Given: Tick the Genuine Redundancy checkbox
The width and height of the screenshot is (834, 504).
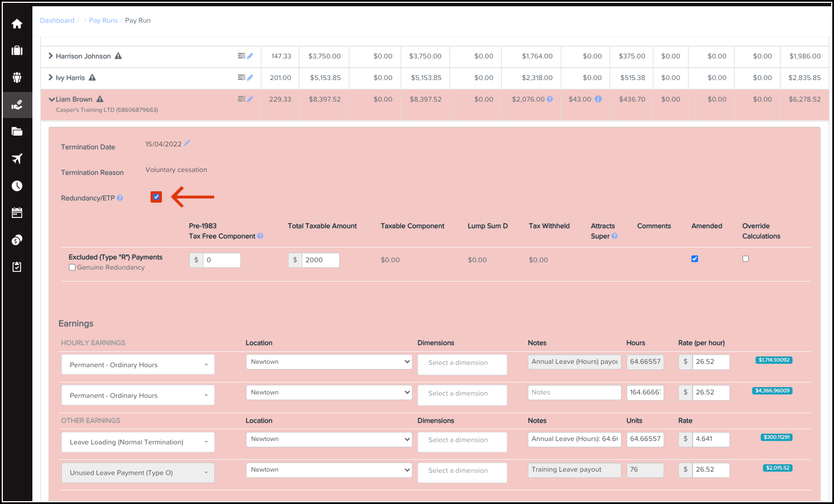Looking at the screenshot, I should coord(72,267).
